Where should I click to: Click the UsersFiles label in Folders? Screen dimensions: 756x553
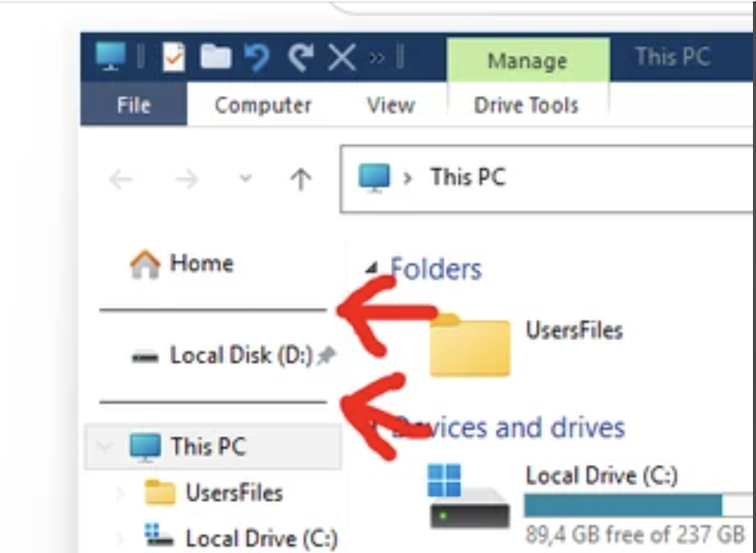click(575, 330)
